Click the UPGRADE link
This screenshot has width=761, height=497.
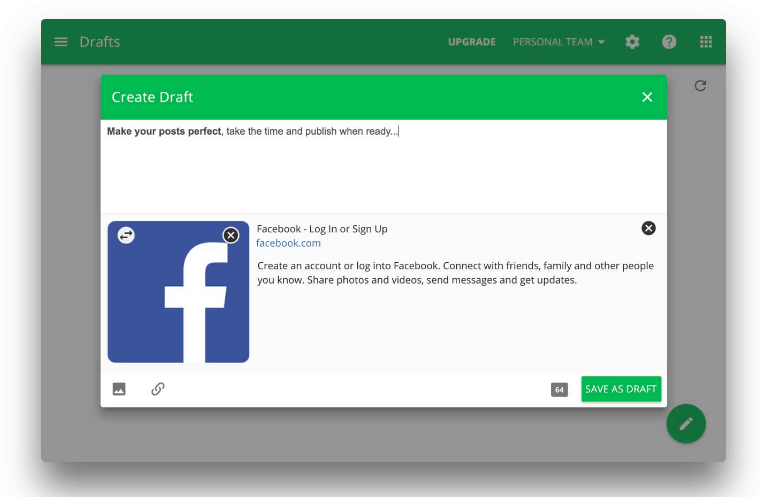[472, 42]
